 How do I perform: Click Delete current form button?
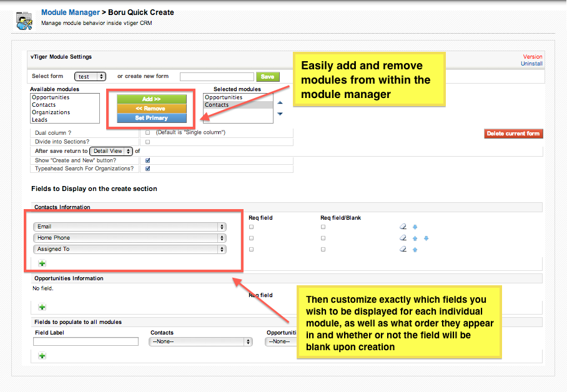click(513, 134)
